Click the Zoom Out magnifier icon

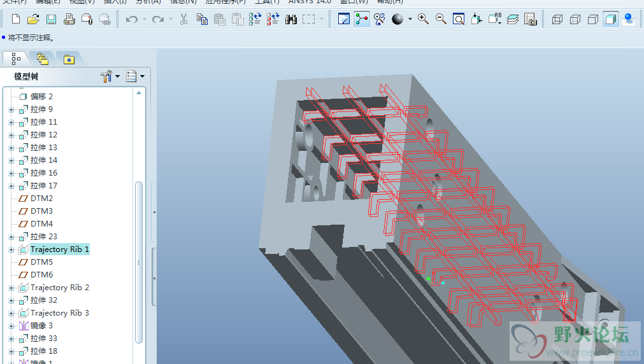tap(441, 20)
